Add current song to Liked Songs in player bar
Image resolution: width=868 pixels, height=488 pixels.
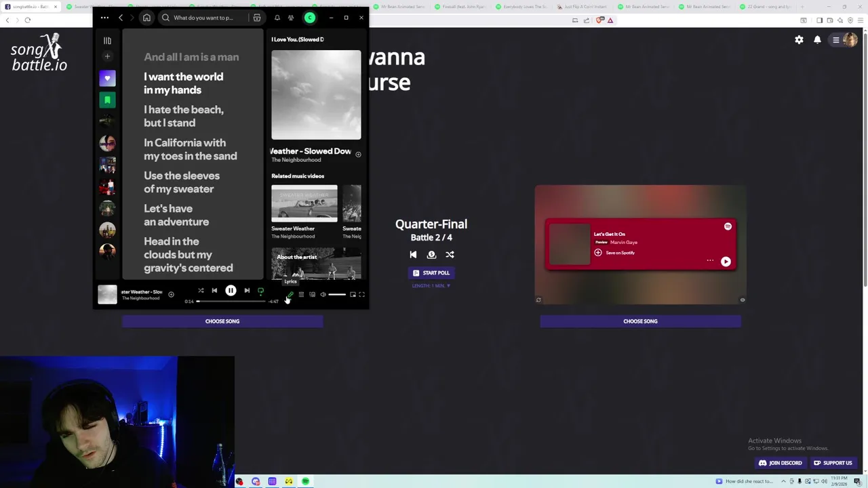coord(171,295)
